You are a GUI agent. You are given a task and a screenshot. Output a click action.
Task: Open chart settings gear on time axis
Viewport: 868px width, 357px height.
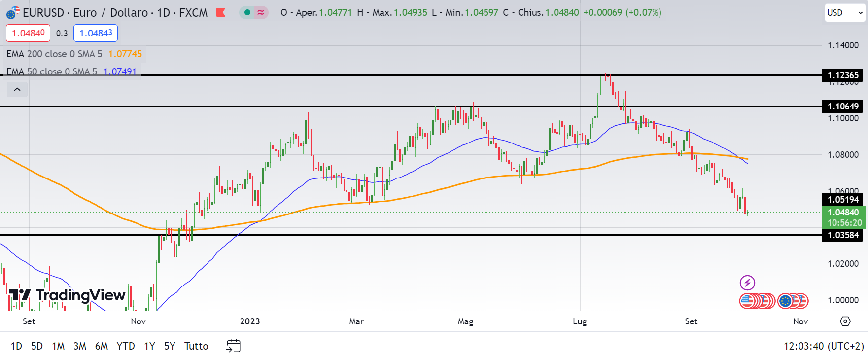pyautogui.click(x=845, y=321)
